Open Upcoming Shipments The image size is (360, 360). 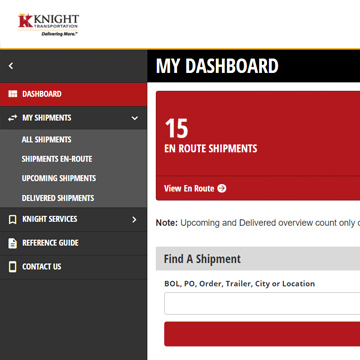tap(59, 178)
